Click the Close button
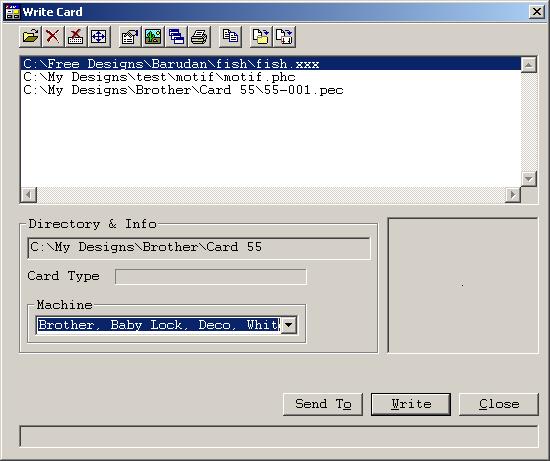This screenshot has height=461, width=550. coord(499,404)
